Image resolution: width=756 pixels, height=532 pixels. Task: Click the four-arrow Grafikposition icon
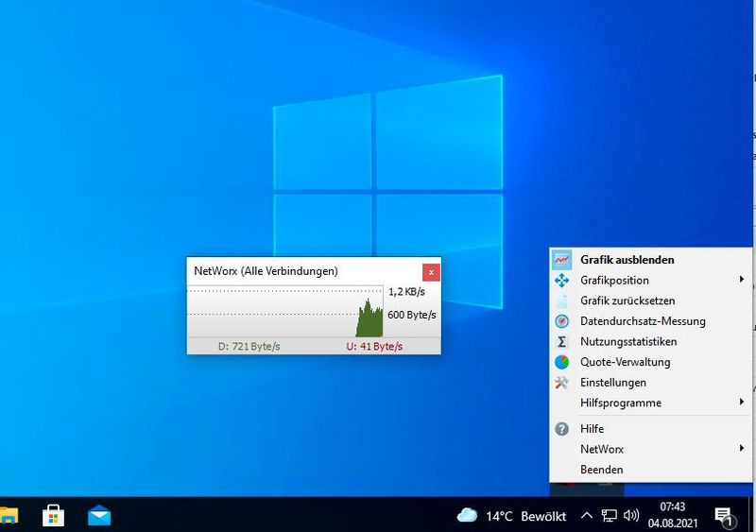561,281
